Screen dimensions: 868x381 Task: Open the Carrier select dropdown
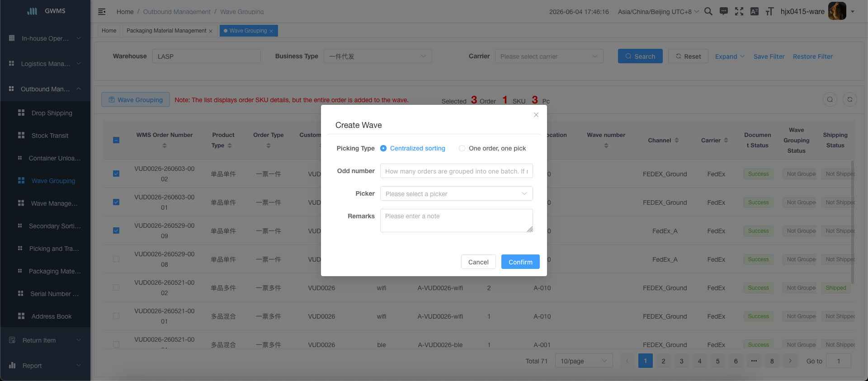(x=549, y=56)
